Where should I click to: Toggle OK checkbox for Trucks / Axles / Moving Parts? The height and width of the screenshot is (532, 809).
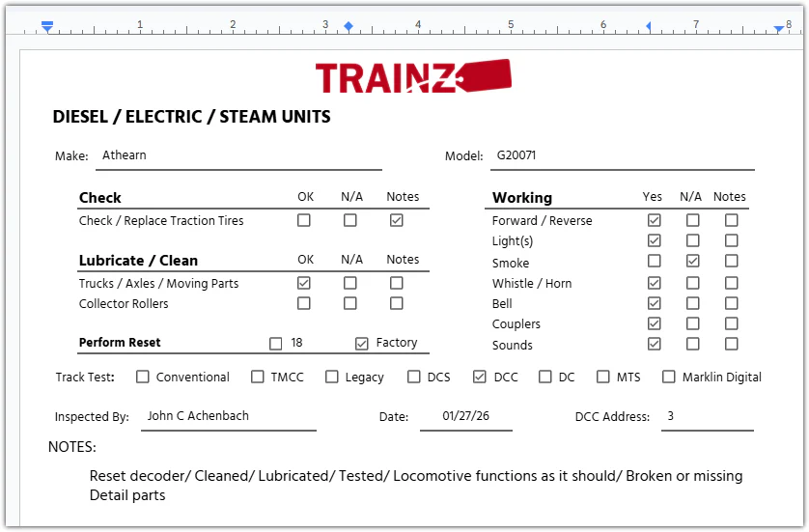[x=304, y=283]
